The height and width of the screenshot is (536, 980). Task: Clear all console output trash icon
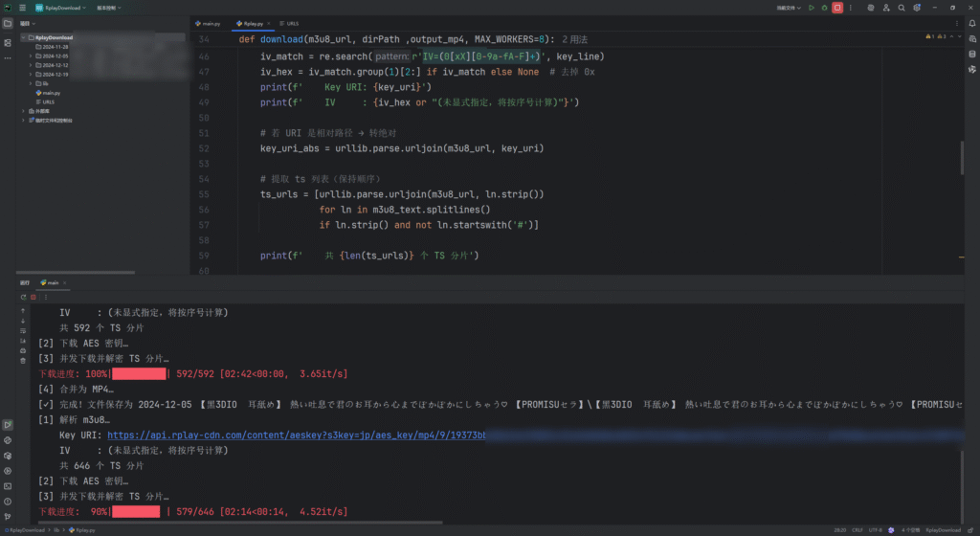[x=23, y=361]
